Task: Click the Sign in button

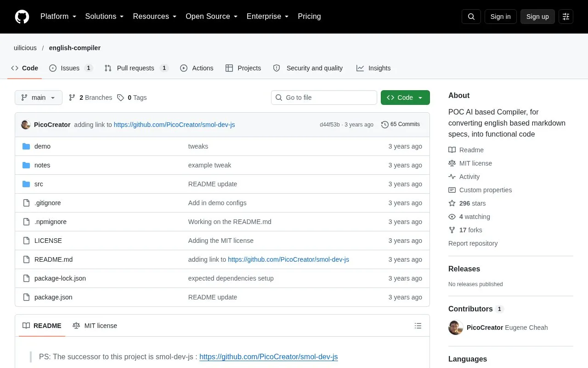Action: click(x=500, y=17)
